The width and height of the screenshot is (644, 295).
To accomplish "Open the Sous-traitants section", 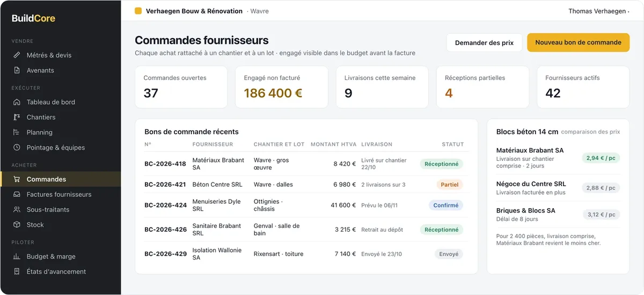I will [x=60, y=210].
